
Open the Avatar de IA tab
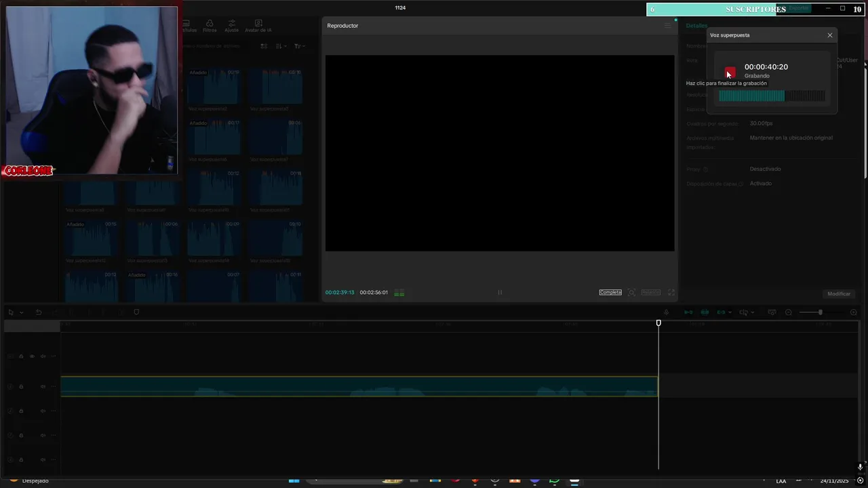tap(258, 26)
